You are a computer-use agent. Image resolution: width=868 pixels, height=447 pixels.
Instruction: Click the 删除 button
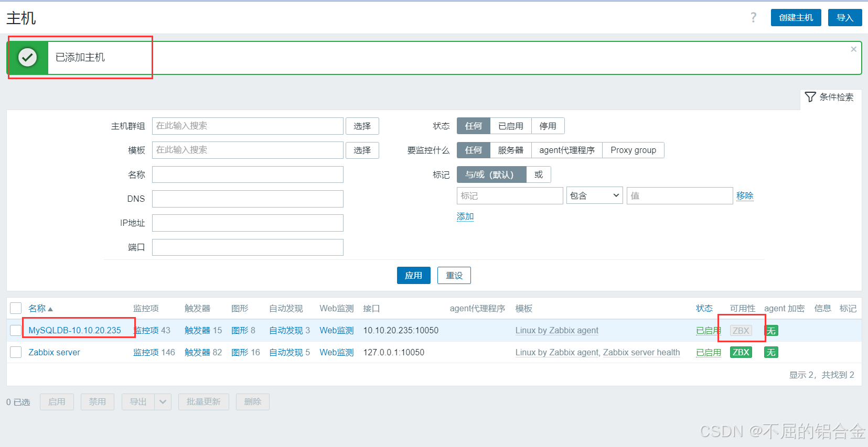(253, 402)
